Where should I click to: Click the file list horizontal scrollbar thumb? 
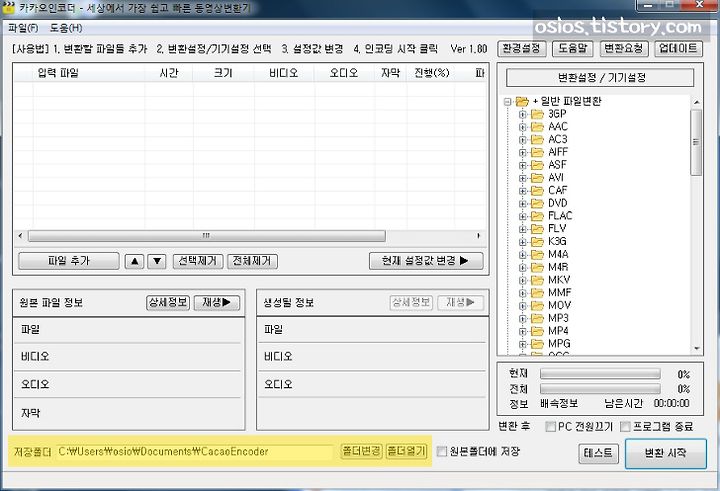coord(207,236)
